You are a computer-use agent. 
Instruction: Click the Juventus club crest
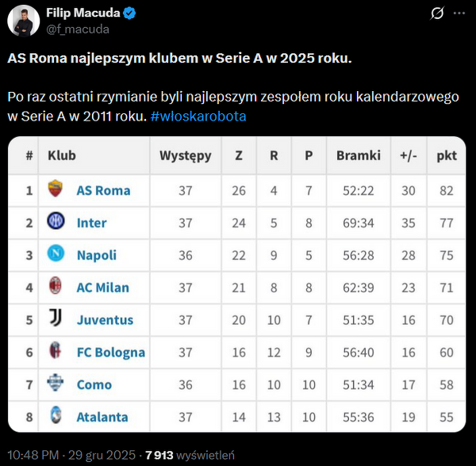tap(56, 319)
